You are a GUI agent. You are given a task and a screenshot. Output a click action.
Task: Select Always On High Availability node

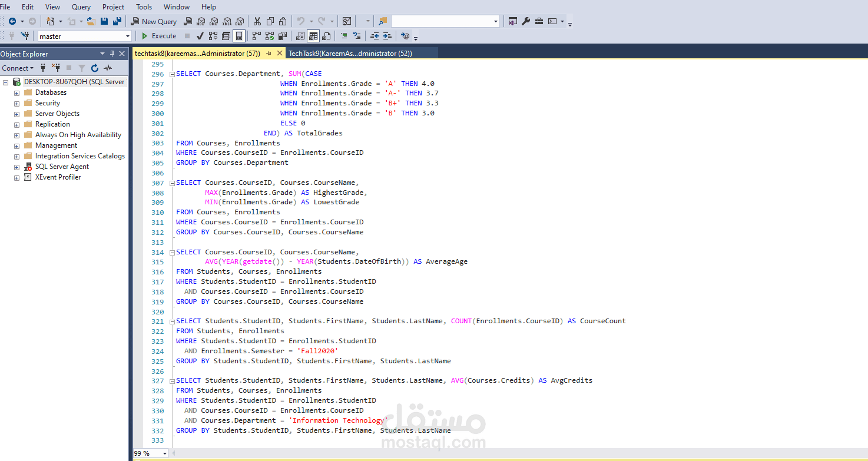click(78, 135)
